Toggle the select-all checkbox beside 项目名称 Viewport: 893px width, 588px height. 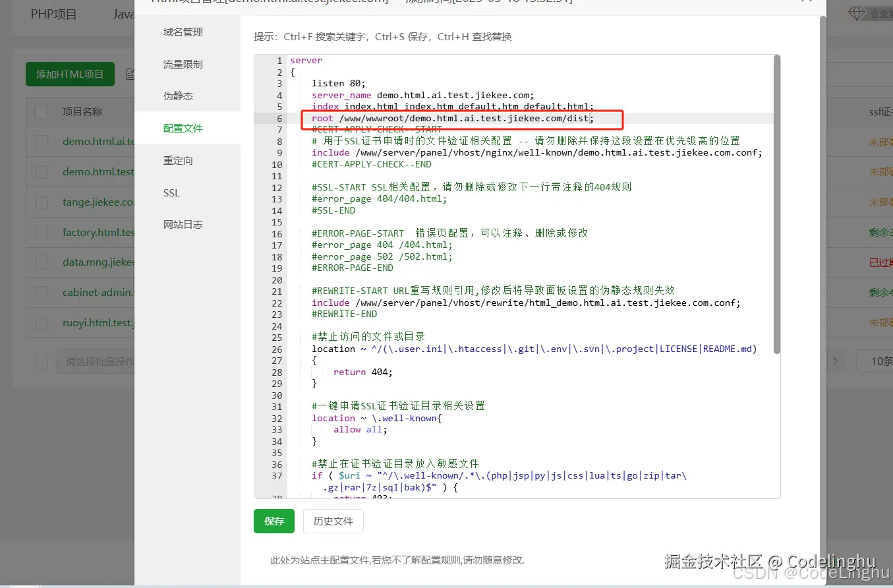pos(42,112)
